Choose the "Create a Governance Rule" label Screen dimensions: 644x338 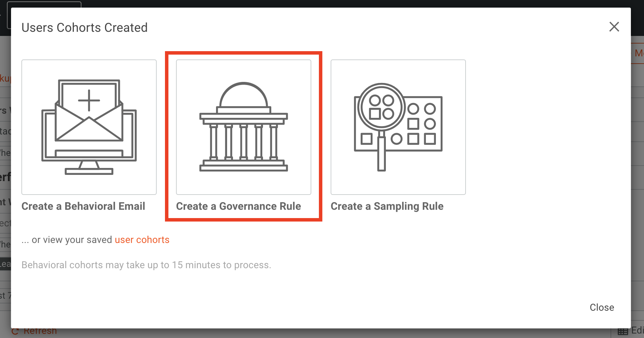pos(238,206)
